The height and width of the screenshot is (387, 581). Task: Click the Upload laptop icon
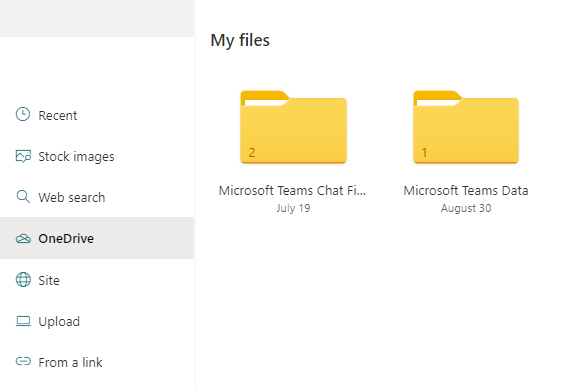click(x=23, y=321)
